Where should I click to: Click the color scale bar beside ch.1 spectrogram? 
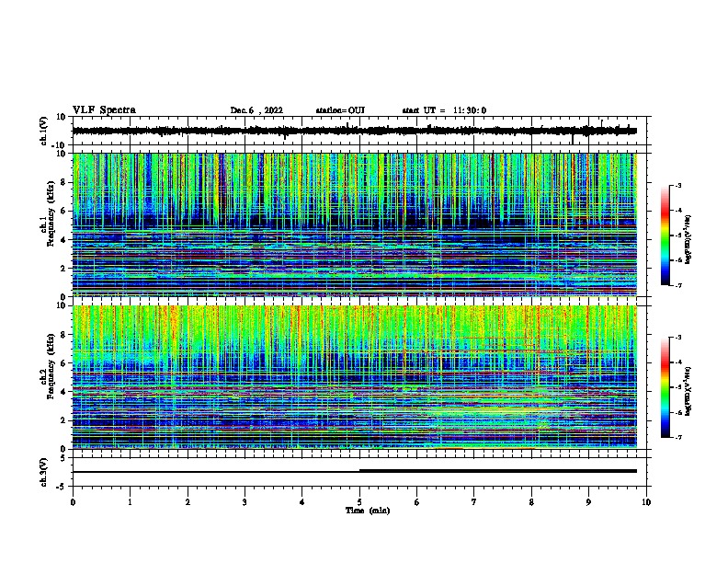[x=665, y=236]
